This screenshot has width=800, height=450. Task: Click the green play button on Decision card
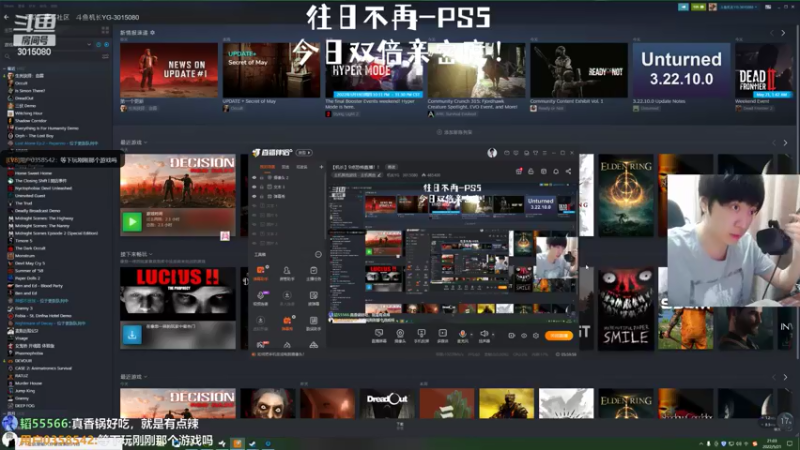click(132, 222)
